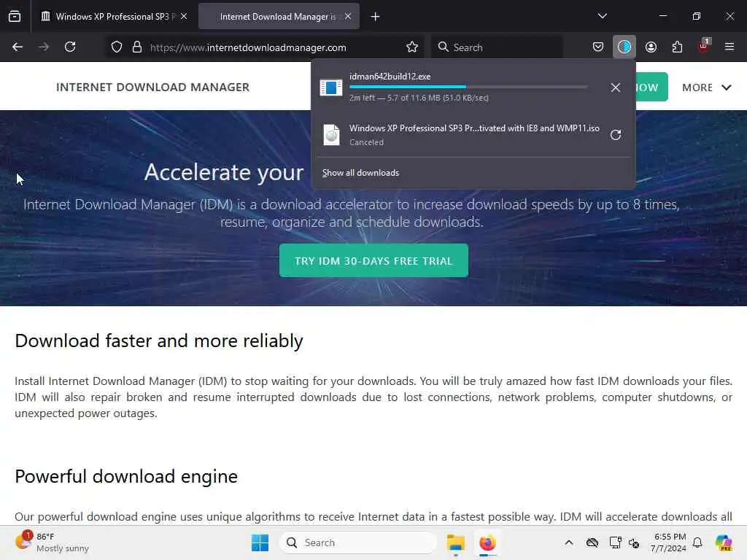Click Show all downloads
Screen dimensions: 747x560
coord(360,173)
